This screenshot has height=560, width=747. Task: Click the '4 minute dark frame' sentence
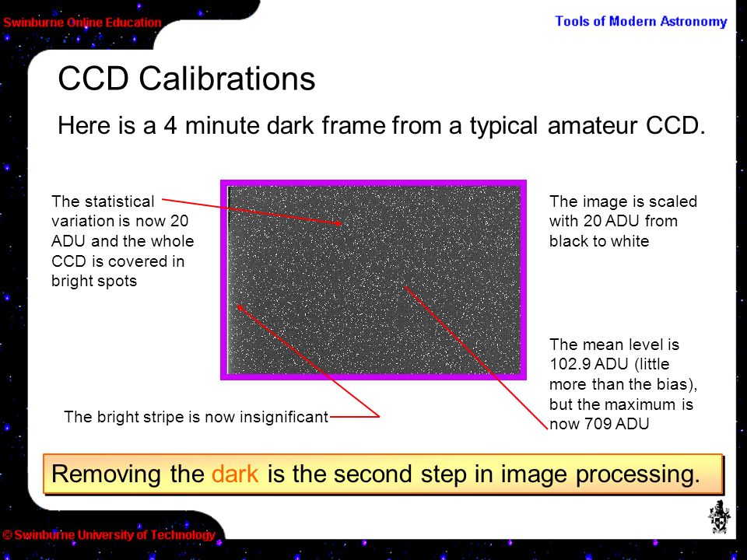pos(381,126)
